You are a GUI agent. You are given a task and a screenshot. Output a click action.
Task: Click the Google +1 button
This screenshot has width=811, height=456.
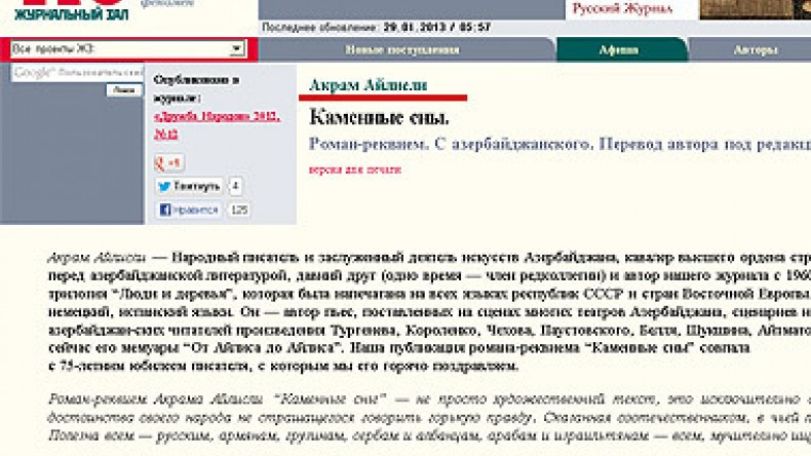click(x=169, y=163)
